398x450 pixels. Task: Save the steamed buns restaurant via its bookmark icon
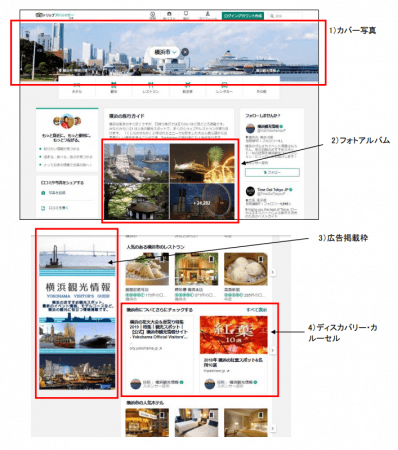tap(261, 258)
